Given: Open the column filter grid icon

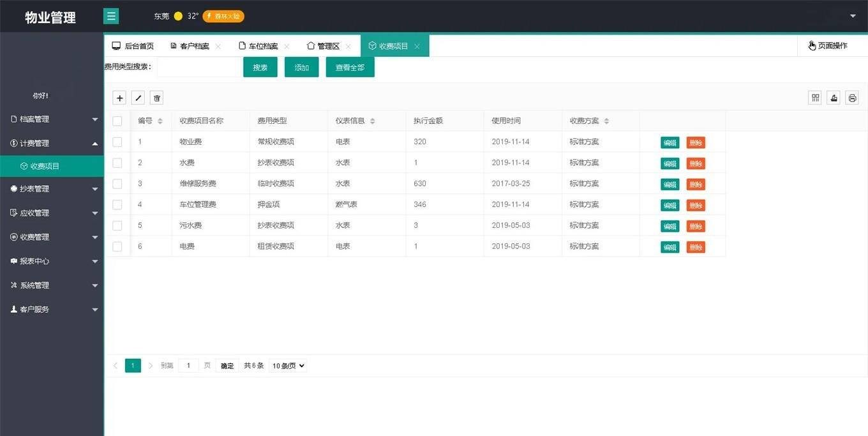Looking at the screenshot, I should tap(815, 97).
